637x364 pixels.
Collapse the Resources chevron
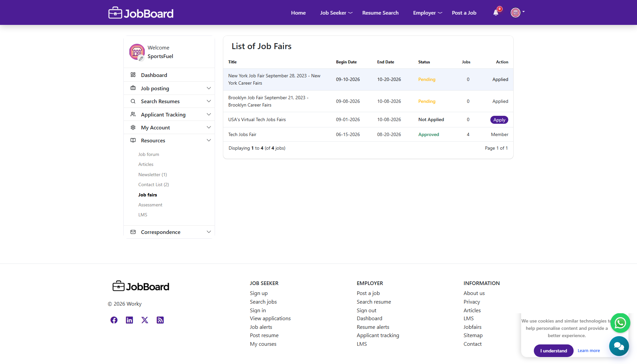[209, 140]
